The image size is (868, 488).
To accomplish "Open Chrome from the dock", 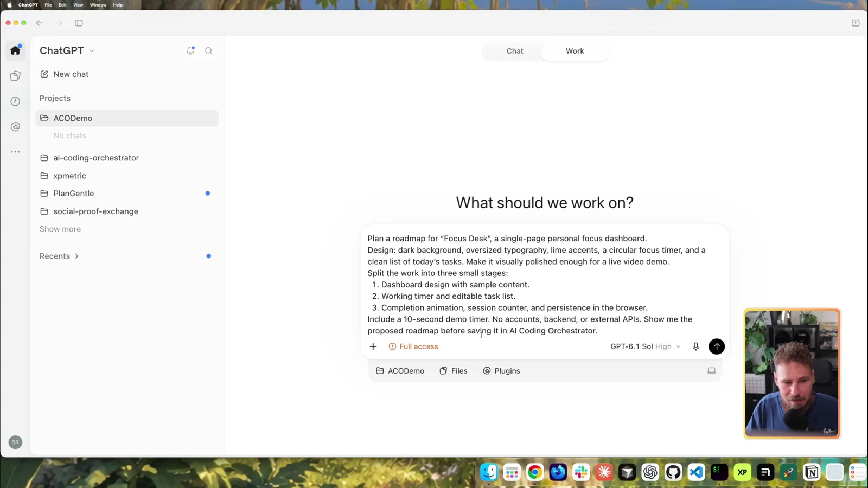I will pyautogui.click(x=535, y=472).
